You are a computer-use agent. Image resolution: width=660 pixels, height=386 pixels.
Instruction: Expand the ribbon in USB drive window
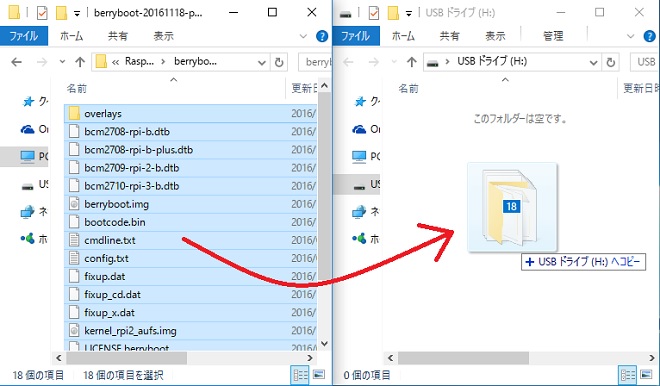[x=630, y=36]
